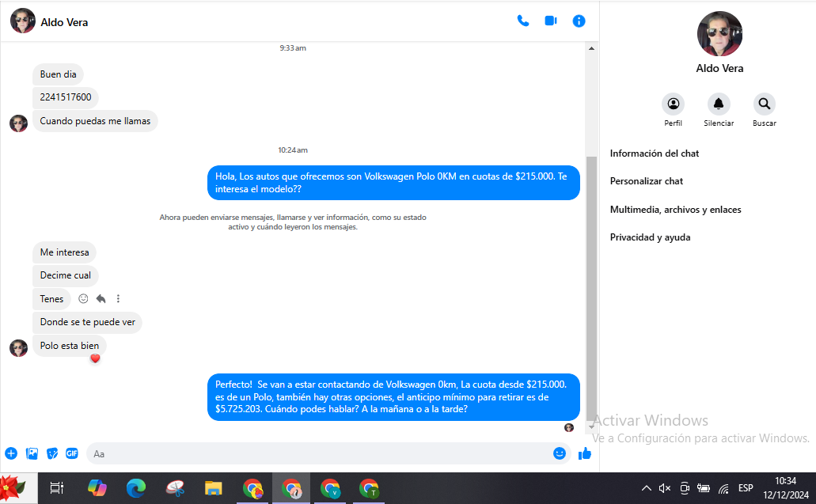Toggle the conversation information panel icon
816x504 pixels.
pos(579,21)
